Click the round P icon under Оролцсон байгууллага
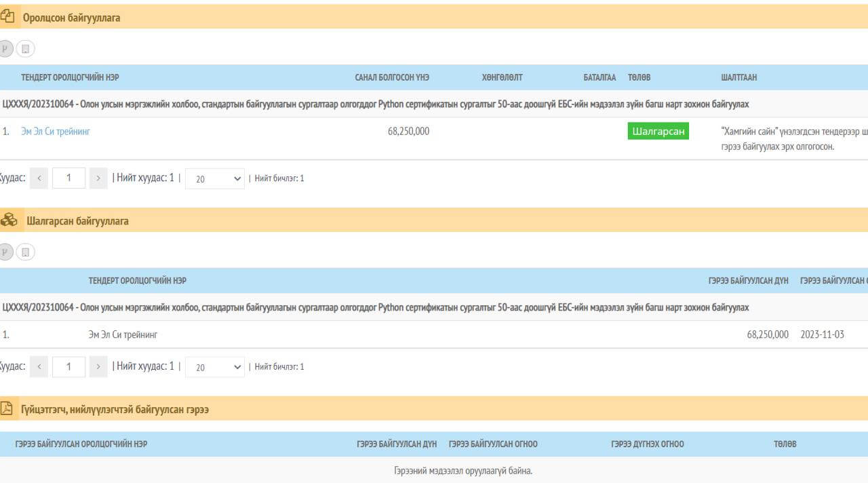This screenshot has height=483, width=868. pos(5,49)
